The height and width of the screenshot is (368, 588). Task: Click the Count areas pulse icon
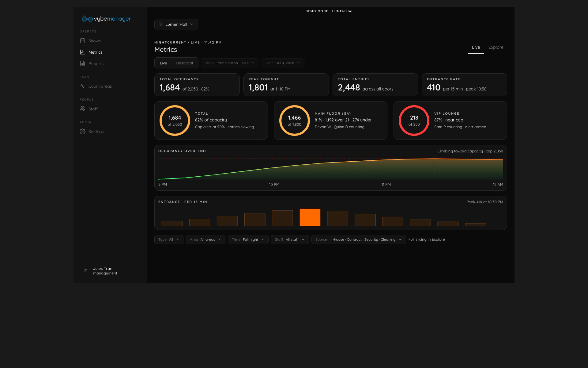coord(82,86)
